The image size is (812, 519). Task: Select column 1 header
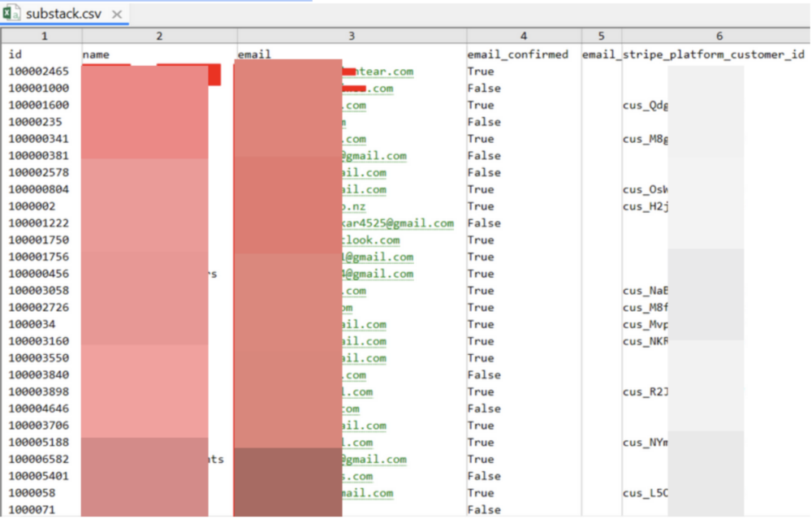click(43, 37)
